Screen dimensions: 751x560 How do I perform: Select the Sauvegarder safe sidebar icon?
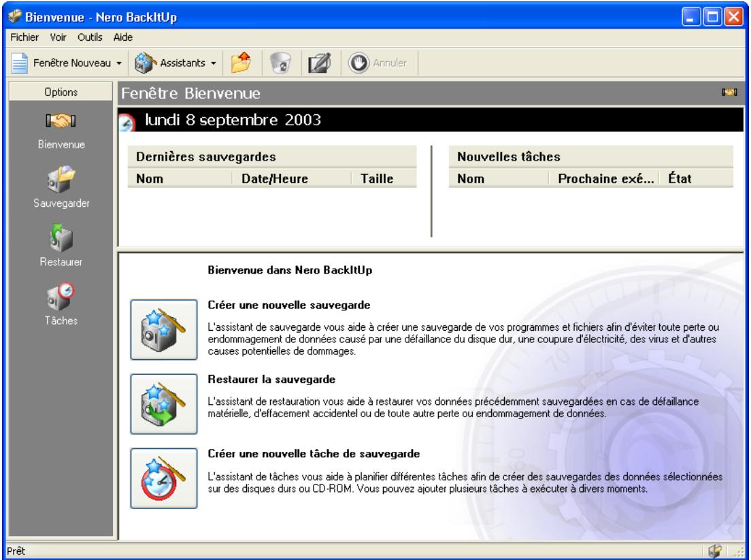coord(61,179)
